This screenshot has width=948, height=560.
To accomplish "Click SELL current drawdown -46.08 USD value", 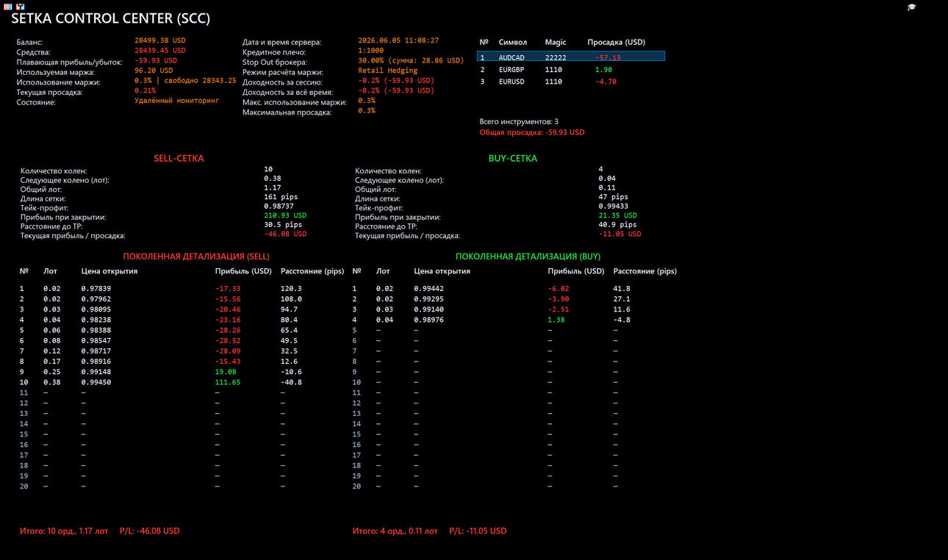I will [x=285, y=234].
